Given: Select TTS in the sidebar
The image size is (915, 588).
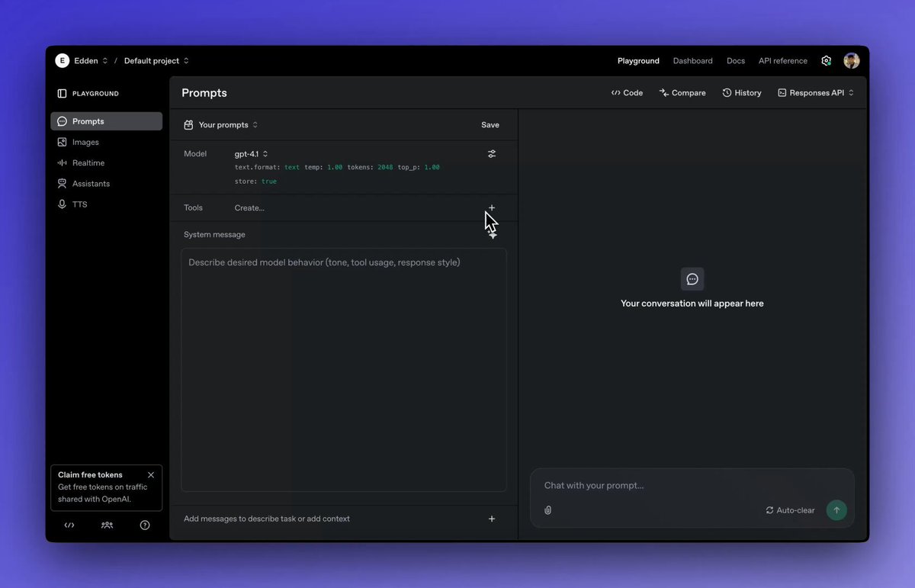Looking at the screenshot, I should point(106,204).
